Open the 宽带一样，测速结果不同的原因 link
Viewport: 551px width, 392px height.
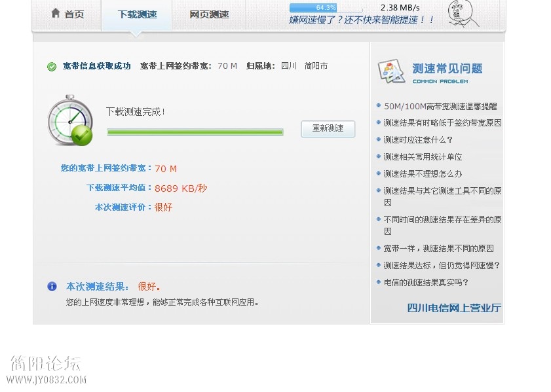click(x=438, y=248)
